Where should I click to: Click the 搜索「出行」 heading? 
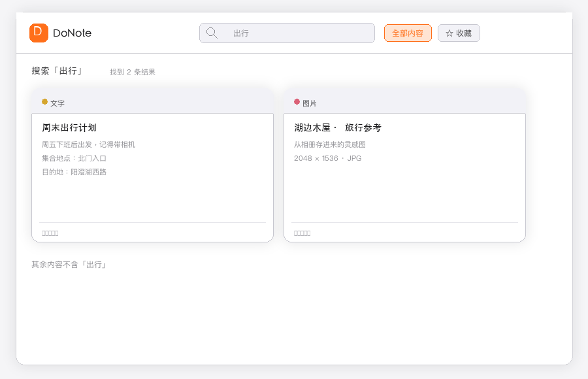pyautogui.click(x=57, y=71)
